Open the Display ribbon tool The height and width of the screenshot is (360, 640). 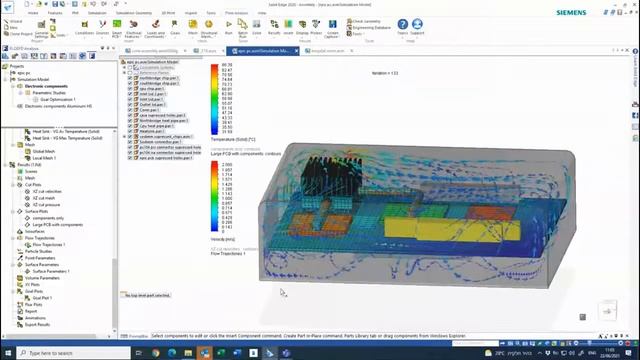302,28
